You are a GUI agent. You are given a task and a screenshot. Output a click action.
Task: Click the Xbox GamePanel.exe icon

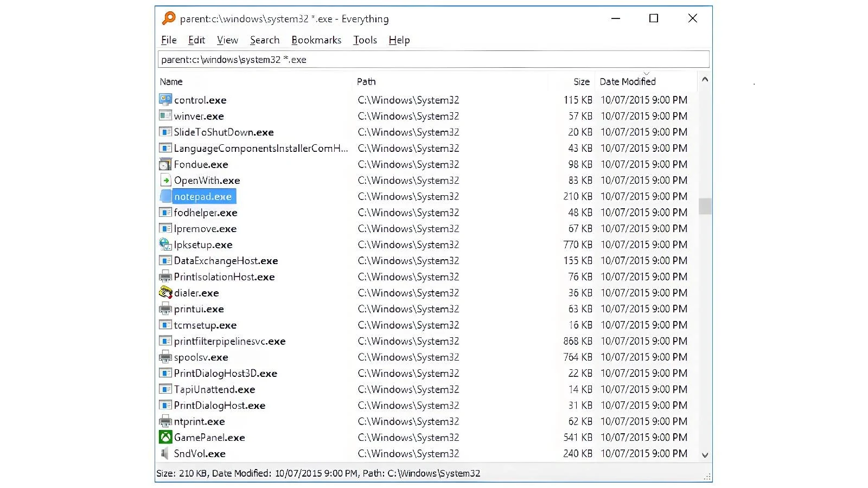[165, 437]
